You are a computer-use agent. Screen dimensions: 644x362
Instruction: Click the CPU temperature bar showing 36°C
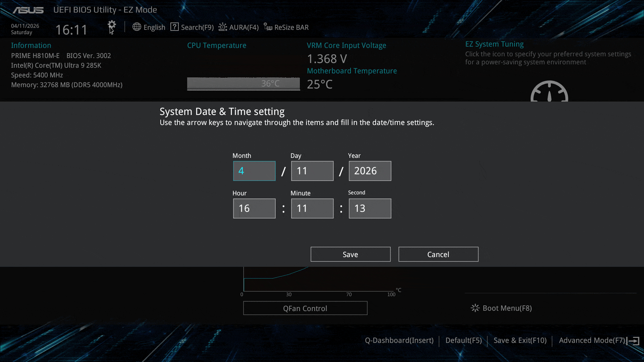click(x=244, y=84)
